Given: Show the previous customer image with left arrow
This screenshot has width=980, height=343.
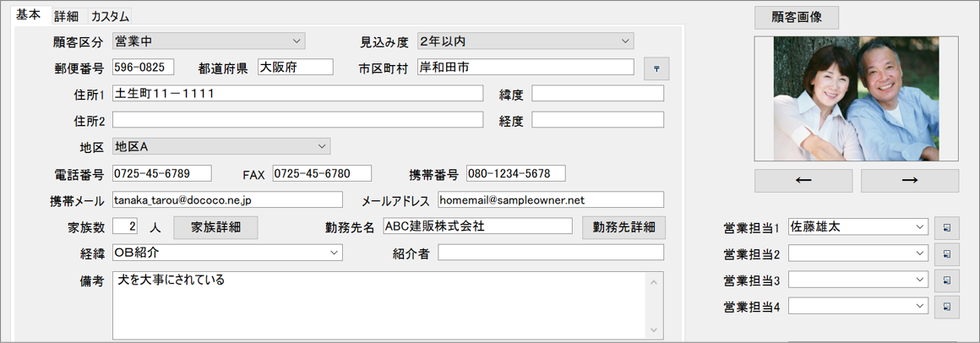Looking at the screenshot, I should pyautogui.click(x=803, y=181).
